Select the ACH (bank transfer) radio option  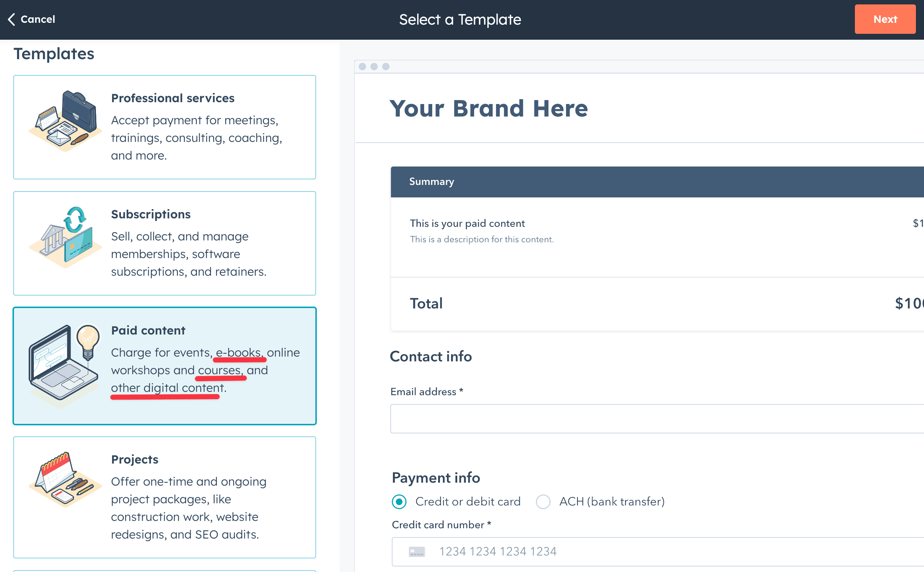point(543,502)
